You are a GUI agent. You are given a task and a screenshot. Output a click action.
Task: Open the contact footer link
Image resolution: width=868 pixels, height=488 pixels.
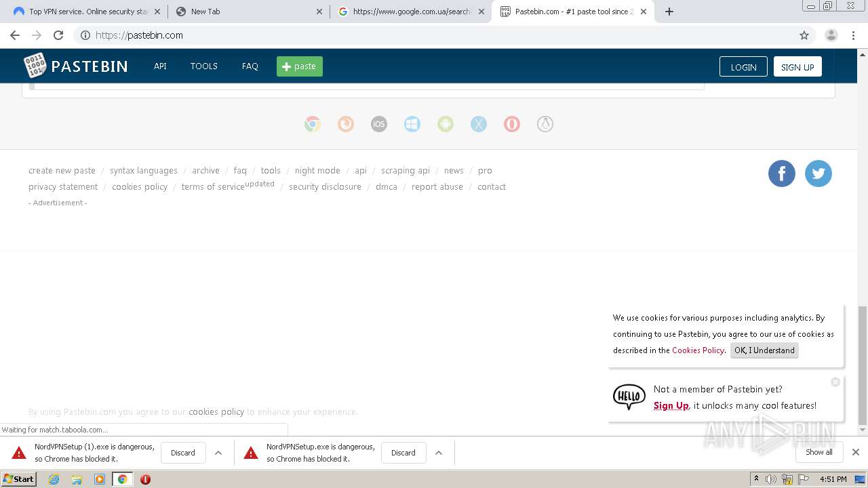coord(492,187)
